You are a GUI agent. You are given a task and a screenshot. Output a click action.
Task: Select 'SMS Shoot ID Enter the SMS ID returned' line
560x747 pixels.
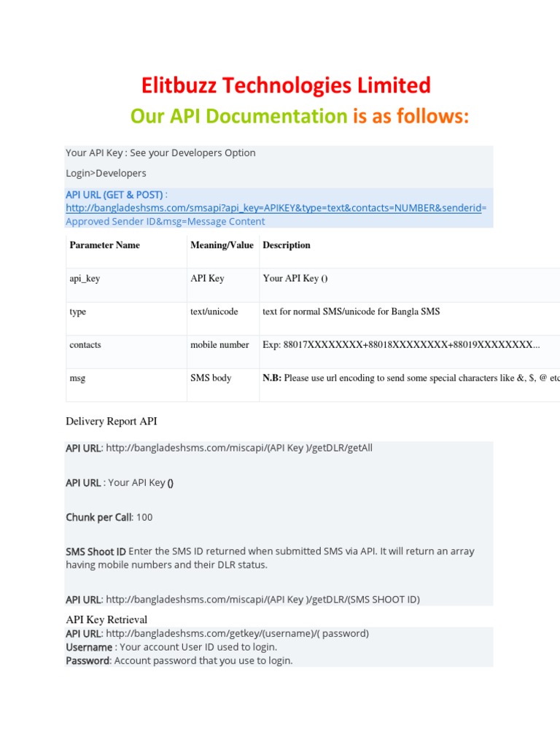click(270, 551)
